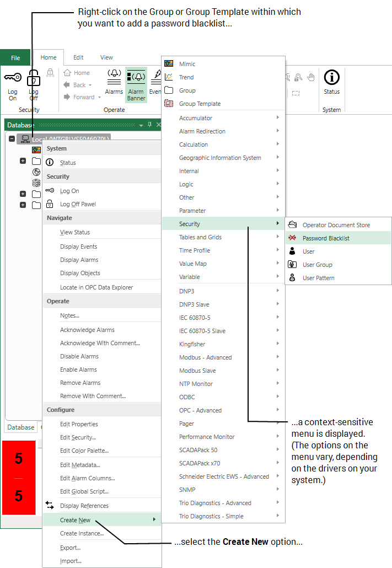The width and height of the screenshot is (392, 568).
Task: Choose Create Instance... from context menu
Action: (x=102, y=533)
